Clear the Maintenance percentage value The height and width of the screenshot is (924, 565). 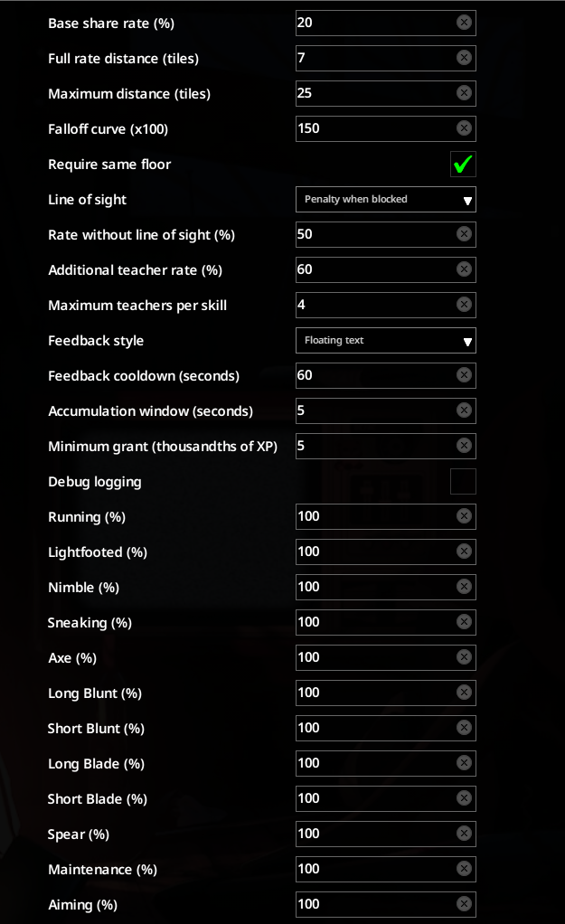465,869
